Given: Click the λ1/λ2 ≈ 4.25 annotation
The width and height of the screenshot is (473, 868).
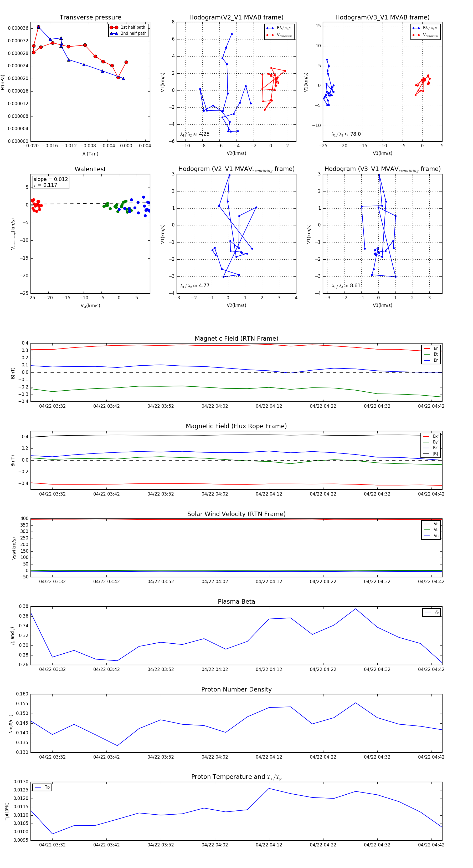Looking at the screenshot, I should click(x=194, y=134).
